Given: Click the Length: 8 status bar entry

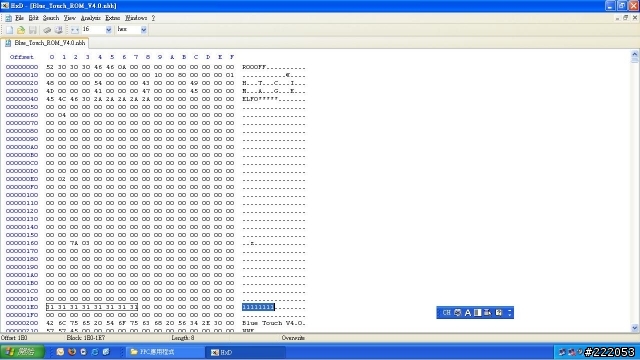Looking at the screenshot, I should [x=183, y=338].
